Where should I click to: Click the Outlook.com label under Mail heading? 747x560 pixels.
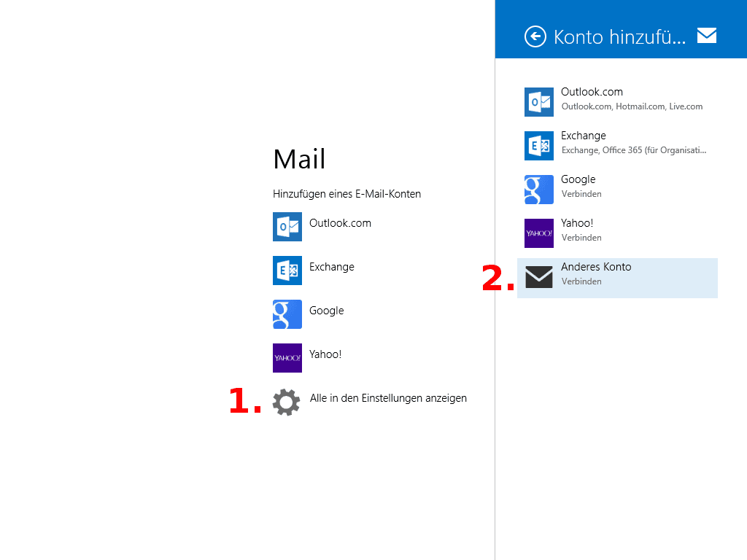pos(340,223)
